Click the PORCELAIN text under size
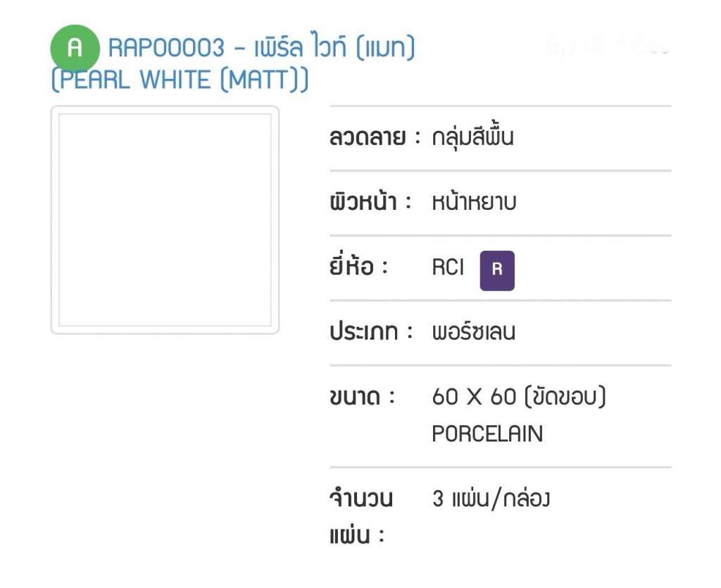721x588 pixels. [487, 434]
